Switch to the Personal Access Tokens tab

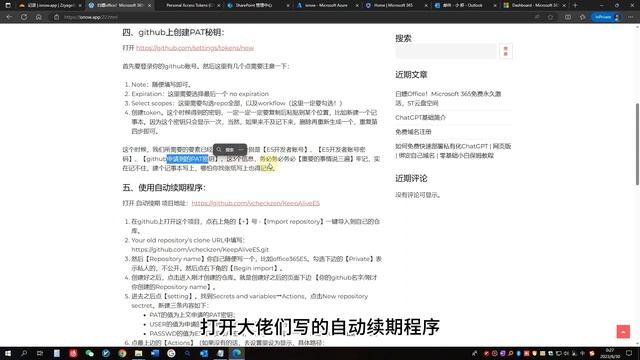pos(190,5)
